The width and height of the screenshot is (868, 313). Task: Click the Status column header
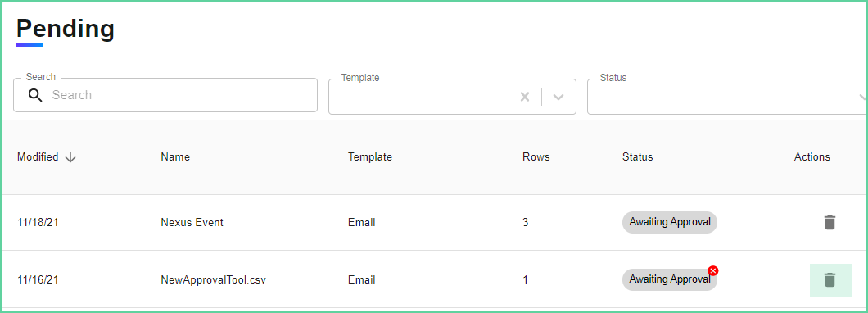pos(637,156)
